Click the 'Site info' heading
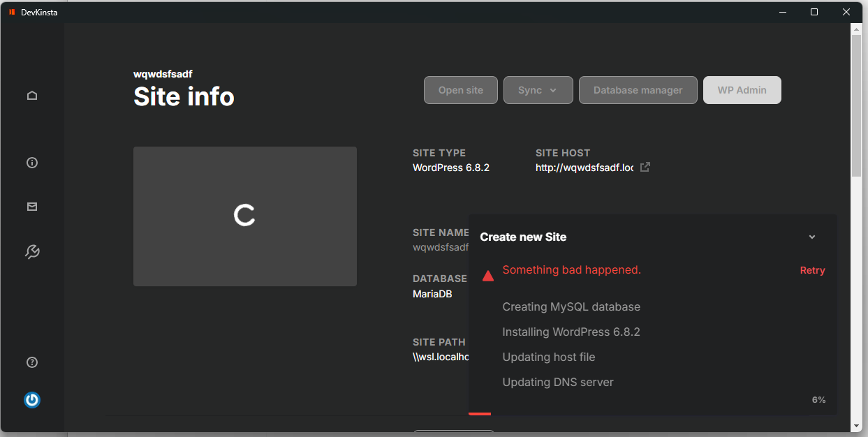Image resolution: width=868 pixels, height=437 pixels. [184, 96]
